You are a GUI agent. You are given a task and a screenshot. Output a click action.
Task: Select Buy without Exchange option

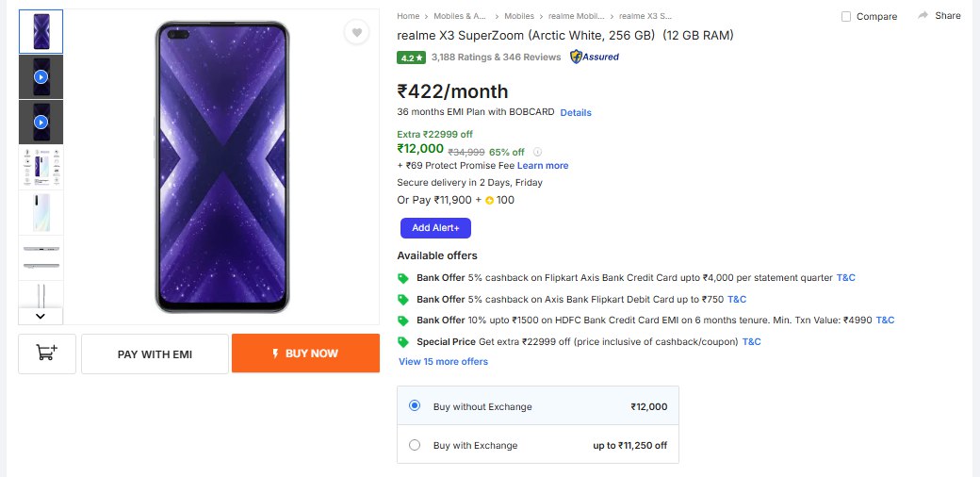(415, 406)
